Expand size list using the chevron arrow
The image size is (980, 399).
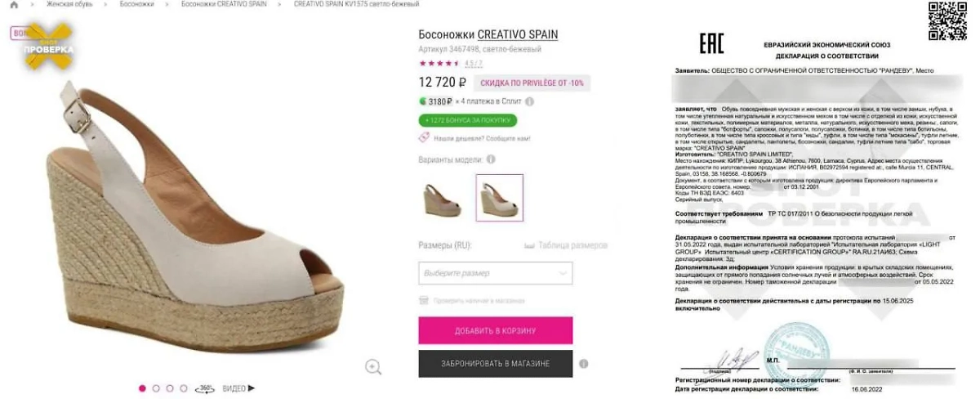pyautogui.click(x=563, y=273)
